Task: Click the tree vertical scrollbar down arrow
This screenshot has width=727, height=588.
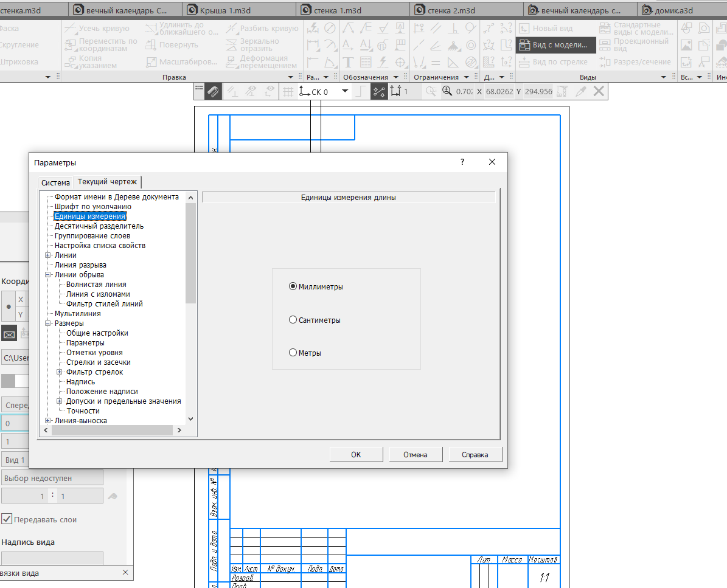Action: 190,419
